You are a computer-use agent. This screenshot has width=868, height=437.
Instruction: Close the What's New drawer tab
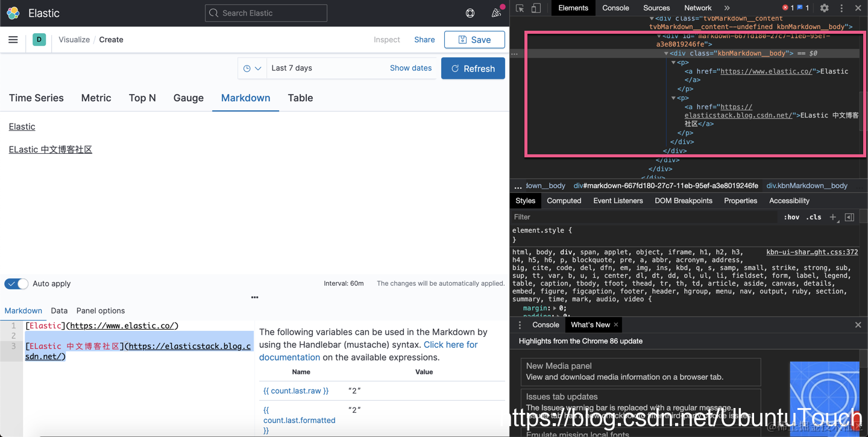coord(616,325)
